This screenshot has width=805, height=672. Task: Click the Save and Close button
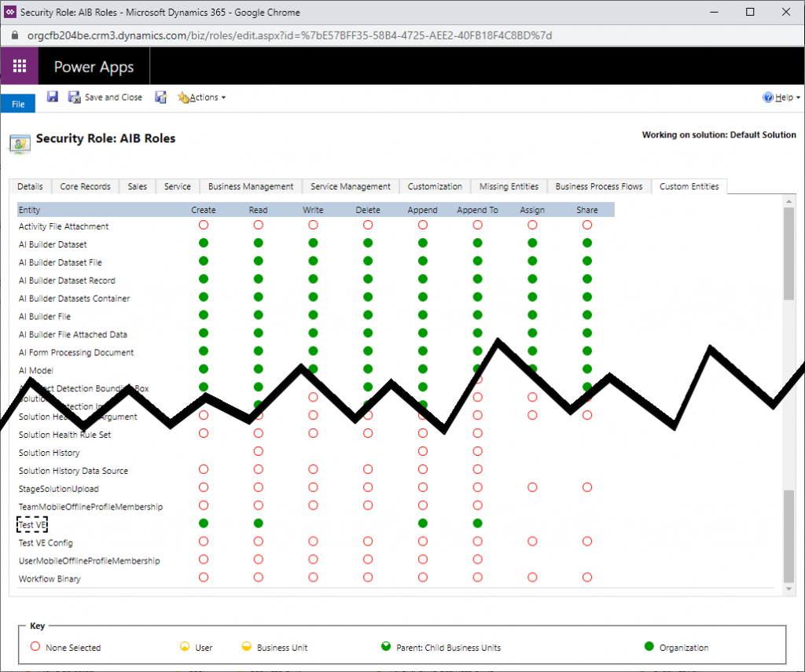(x=105, y=97)
